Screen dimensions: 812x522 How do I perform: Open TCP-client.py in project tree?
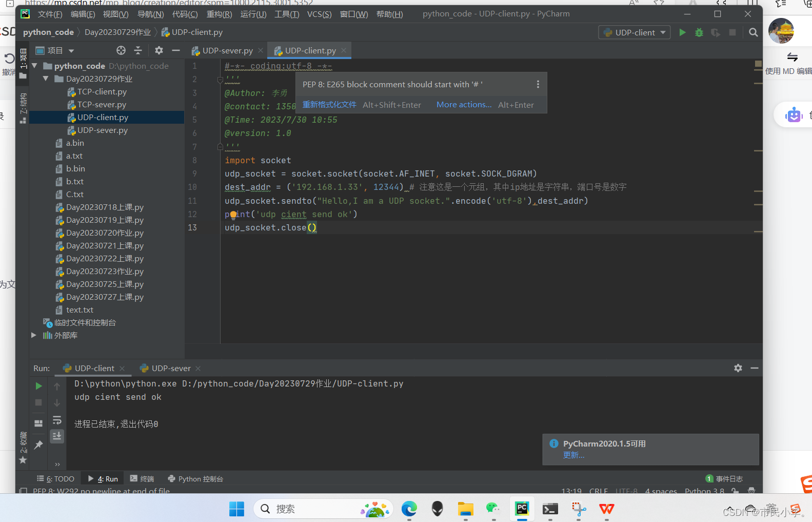tap(102, 92)
